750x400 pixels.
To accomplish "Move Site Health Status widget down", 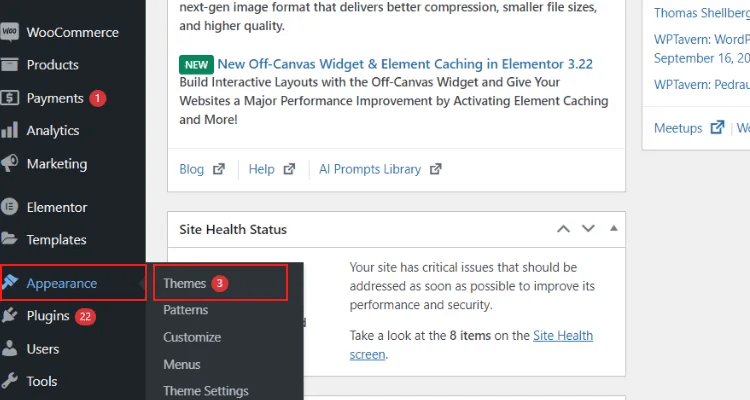I will coord(588,229).
